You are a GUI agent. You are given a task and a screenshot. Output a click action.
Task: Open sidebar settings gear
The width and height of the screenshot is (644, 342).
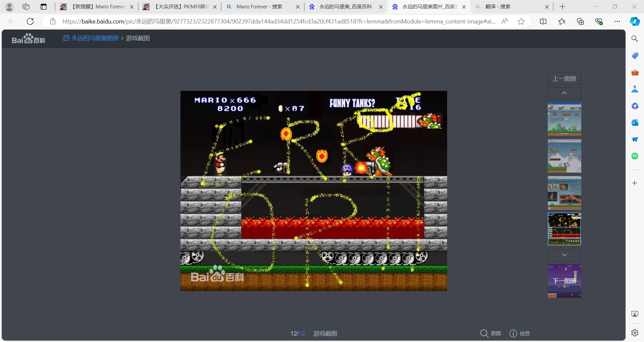point(635,333)
